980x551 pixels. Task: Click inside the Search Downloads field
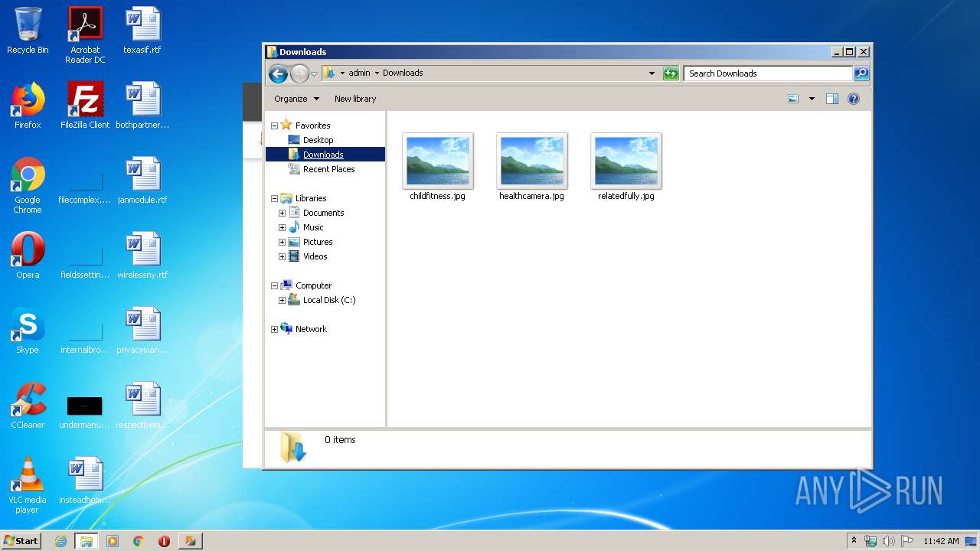768,73
